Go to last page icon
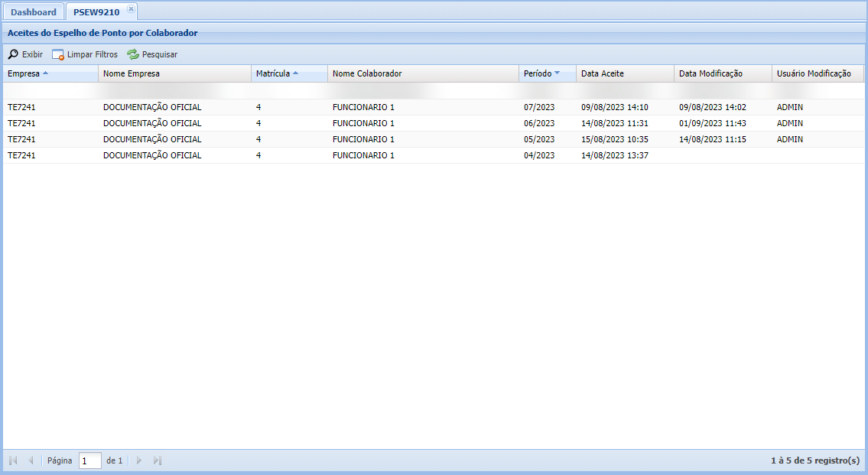The width and height of the screenshot is (868, 475). [158, 460]
